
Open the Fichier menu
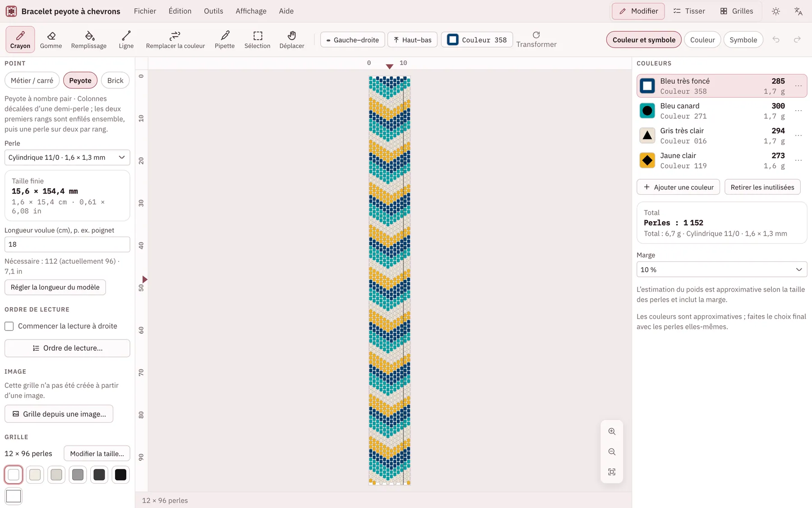click(145, 11)
